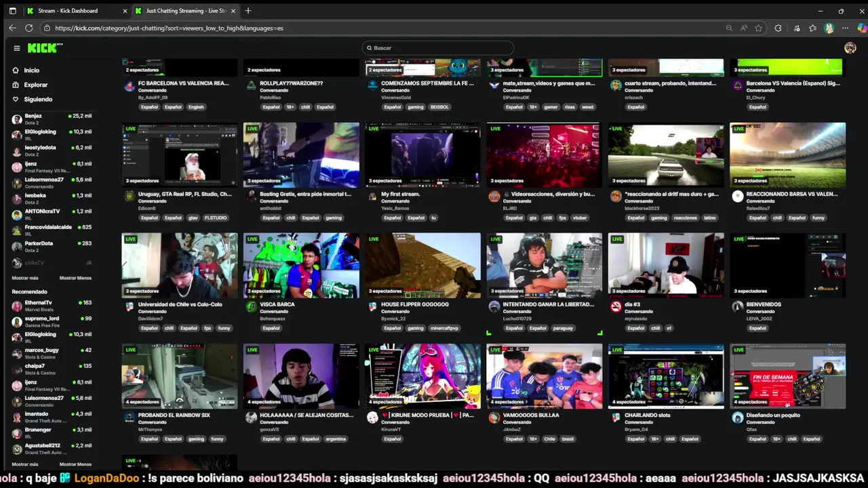Activate the read aloud icon in address bar
868x488 pixels.
(744, 28)
